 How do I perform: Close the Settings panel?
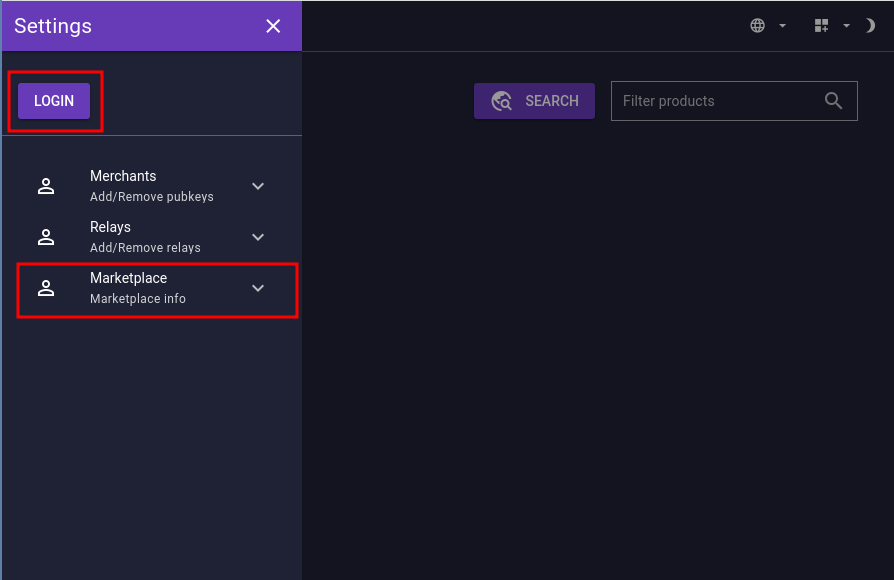(x=273, y=26)
